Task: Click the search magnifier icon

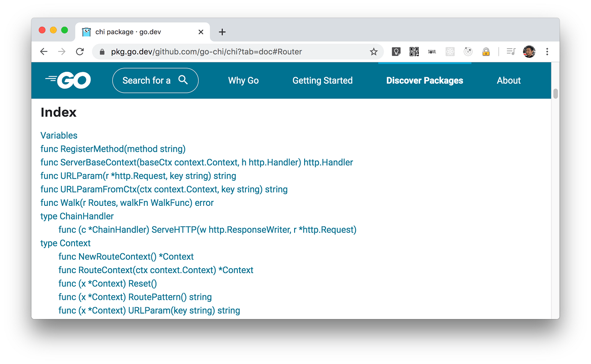Action: pos(183,80)
